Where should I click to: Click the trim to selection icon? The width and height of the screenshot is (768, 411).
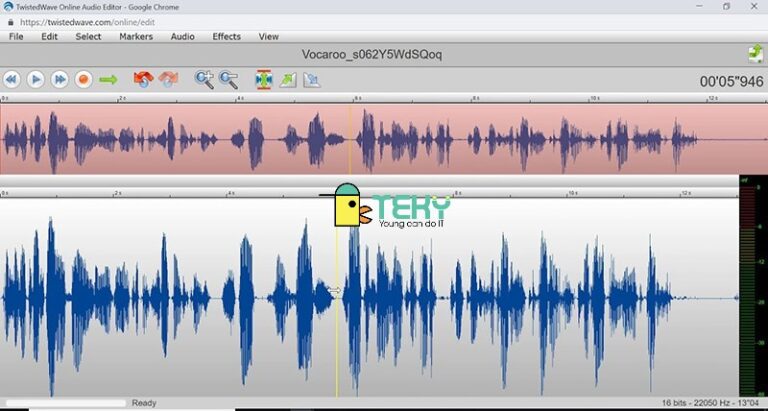pos(264,79)
